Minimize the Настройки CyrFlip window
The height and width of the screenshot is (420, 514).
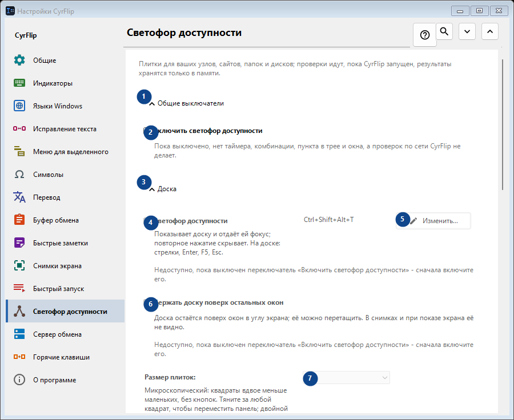[460, 11]
